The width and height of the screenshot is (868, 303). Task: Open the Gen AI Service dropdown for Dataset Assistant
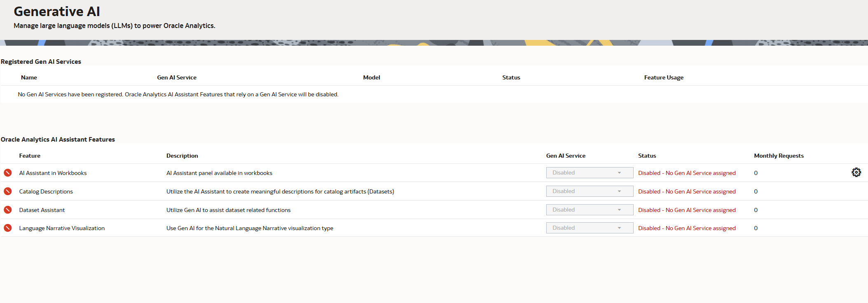point(590,210)
